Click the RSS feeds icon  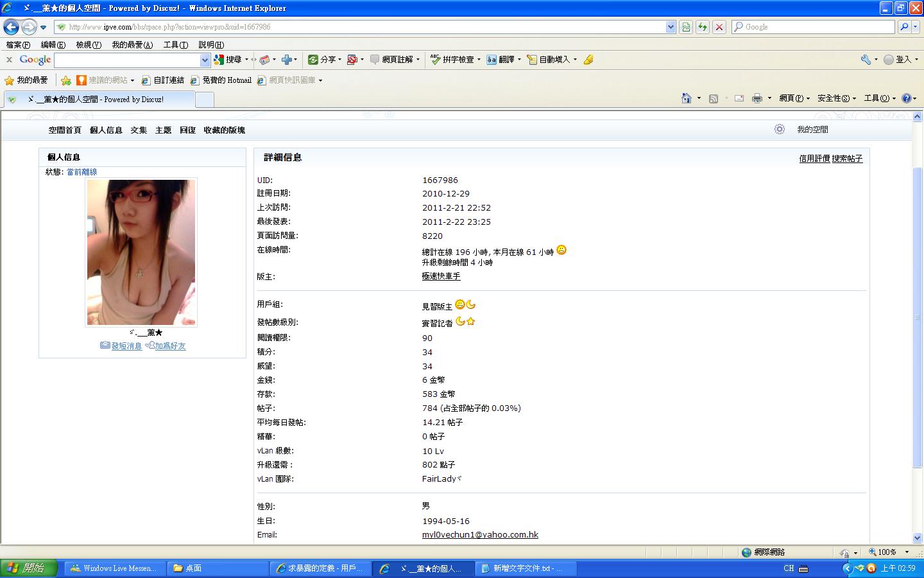(713, 98)
